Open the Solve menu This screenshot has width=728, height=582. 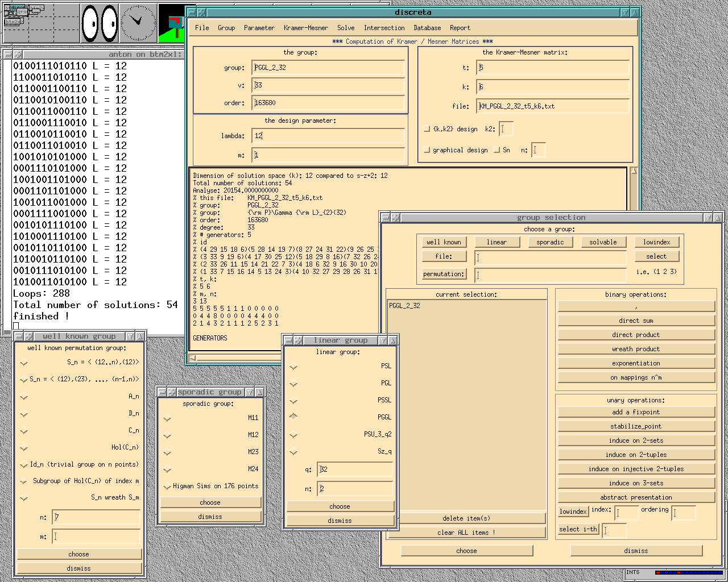pyautogui.click(x=345, y=28)
